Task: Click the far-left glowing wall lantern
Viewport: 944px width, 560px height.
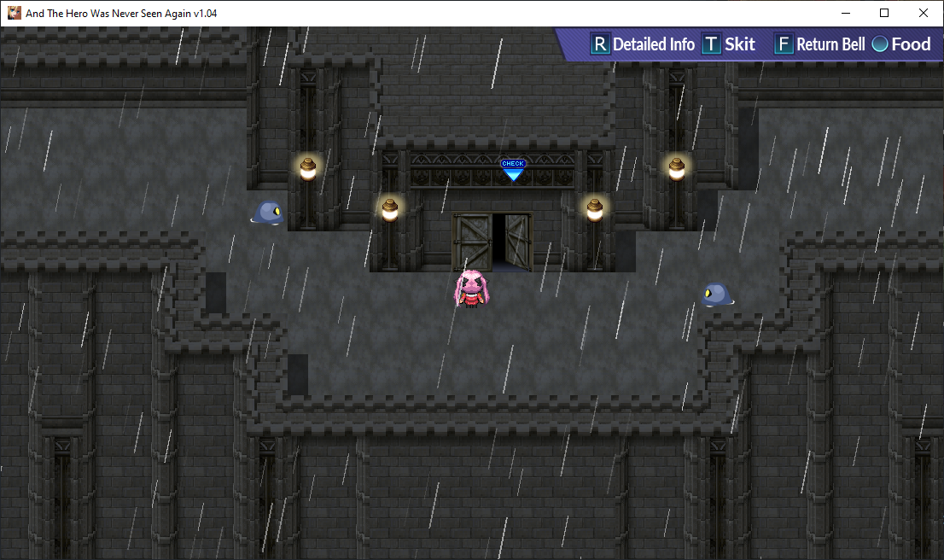Action: coord(308,169)
